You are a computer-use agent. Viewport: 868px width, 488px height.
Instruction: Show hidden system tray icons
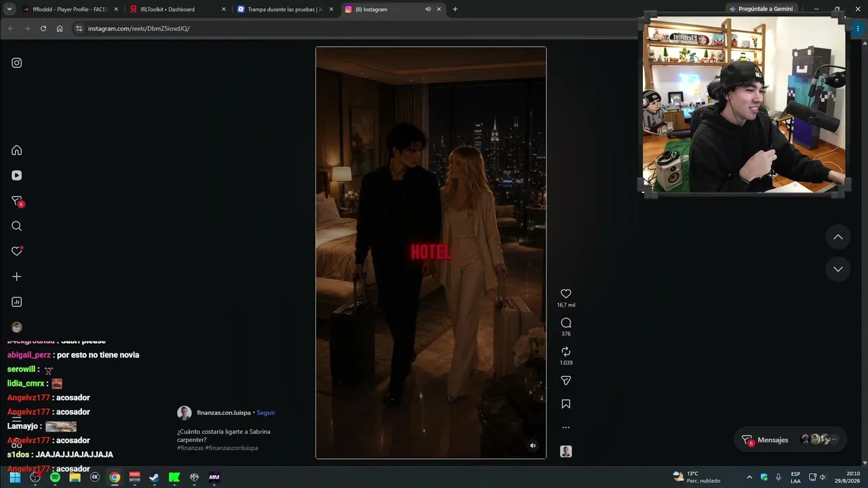[749, 477]
